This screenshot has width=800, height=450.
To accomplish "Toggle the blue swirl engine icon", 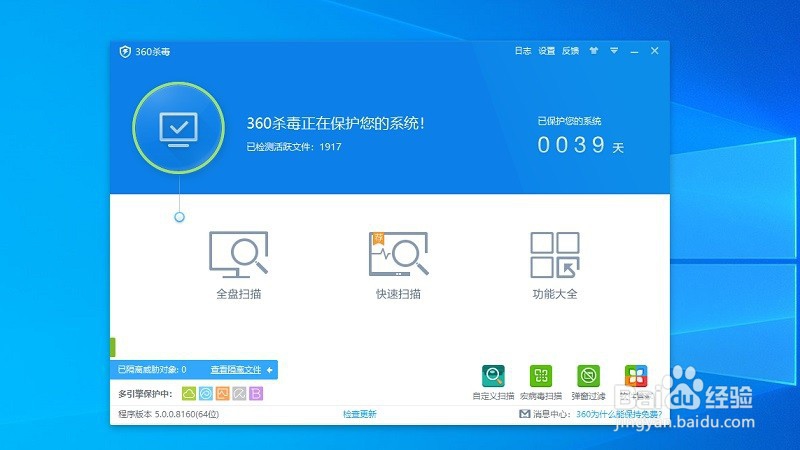I will [x=206, y=393].
